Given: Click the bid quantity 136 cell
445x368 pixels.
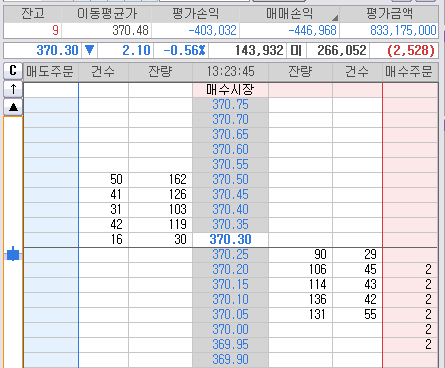Looking at the screenshot, I should pos(300,300).
